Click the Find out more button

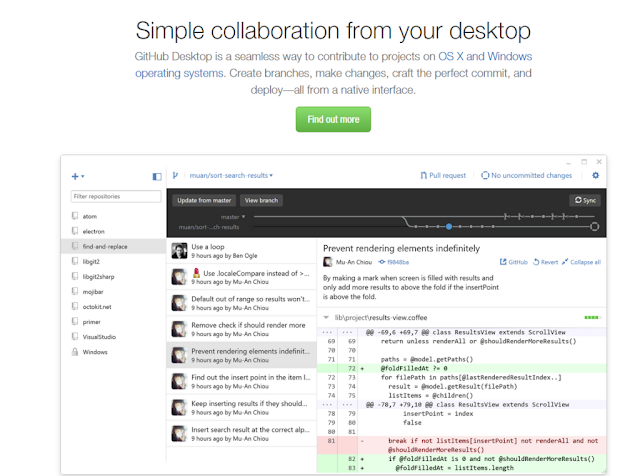(333, 119)
